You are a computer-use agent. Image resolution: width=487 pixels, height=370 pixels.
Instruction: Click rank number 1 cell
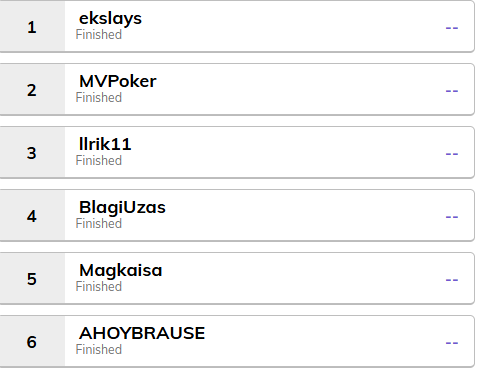32,26
